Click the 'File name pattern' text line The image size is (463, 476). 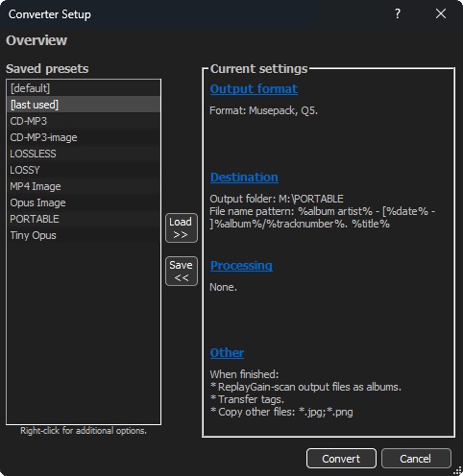click(x=322, y=218)
